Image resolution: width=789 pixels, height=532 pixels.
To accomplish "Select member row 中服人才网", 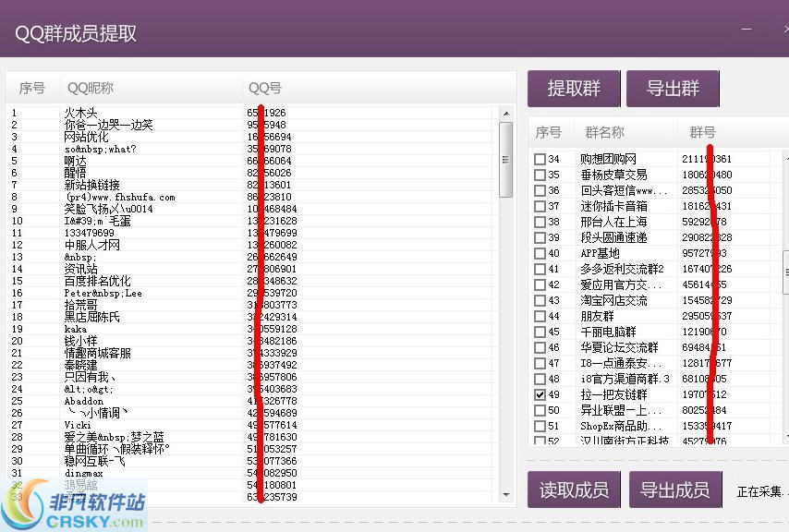I will pos(250,245).
